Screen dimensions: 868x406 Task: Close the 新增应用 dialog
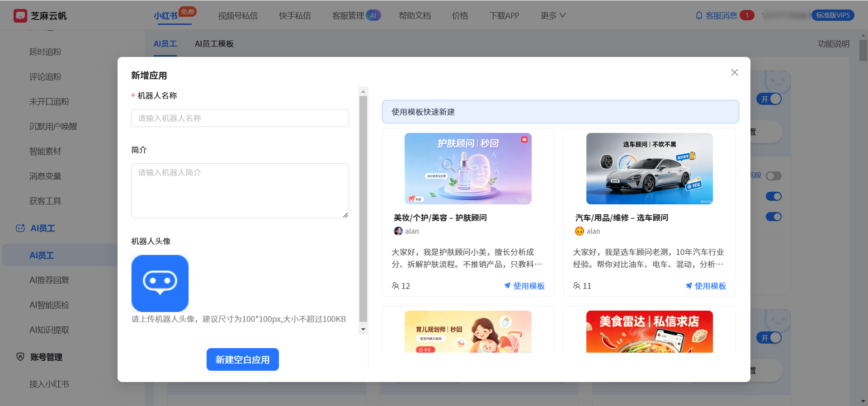734,72
